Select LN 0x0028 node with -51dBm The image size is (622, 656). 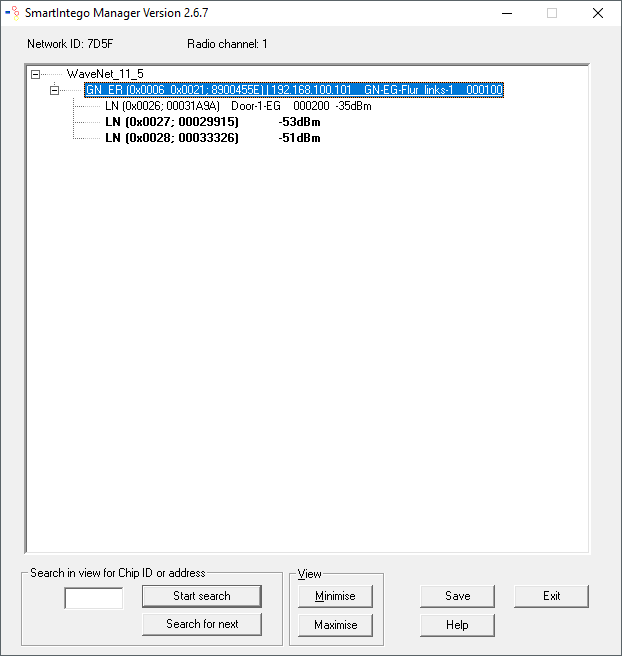tap(212, 138)
